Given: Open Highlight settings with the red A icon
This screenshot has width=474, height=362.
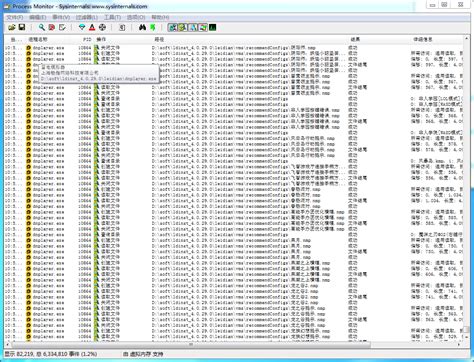Looking at the screenshot, I should pos(92,27).
